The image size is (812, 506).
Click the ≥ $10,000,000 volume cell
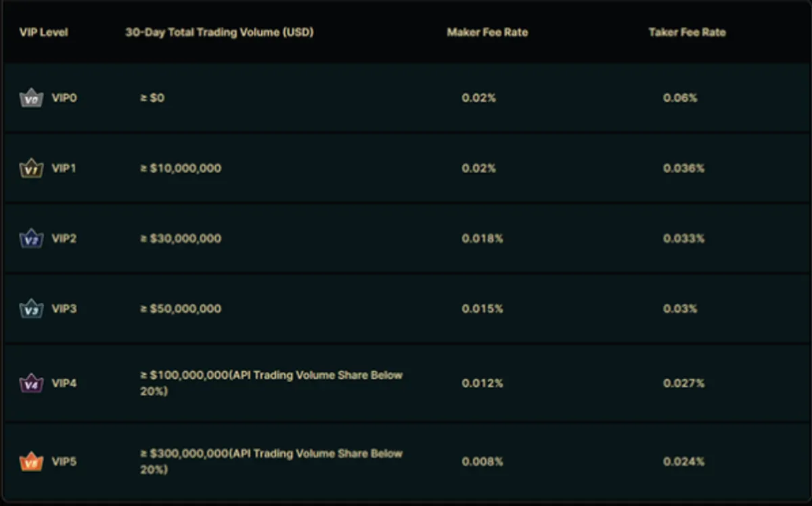click(181, 168)
